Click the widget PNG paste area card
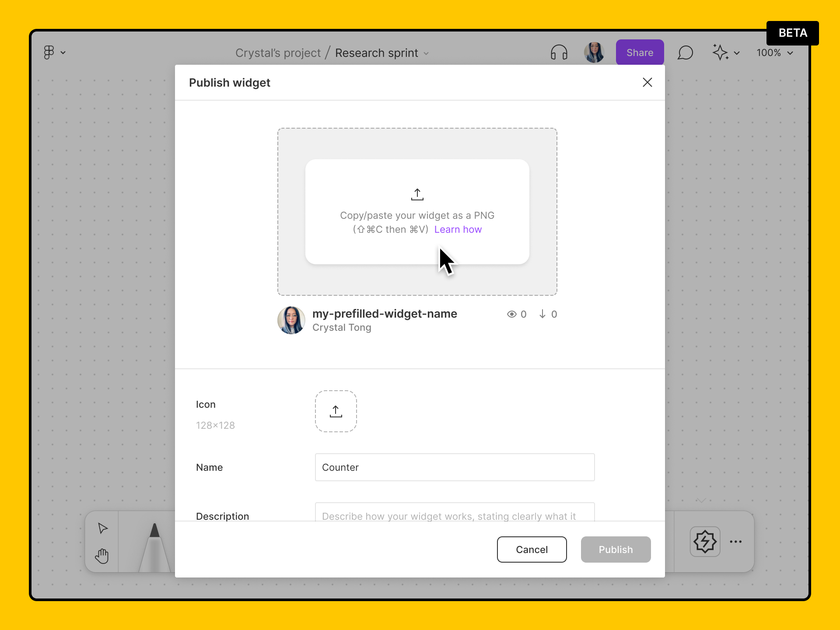Viewport: 840px width, 630px height. click(417, 212)
